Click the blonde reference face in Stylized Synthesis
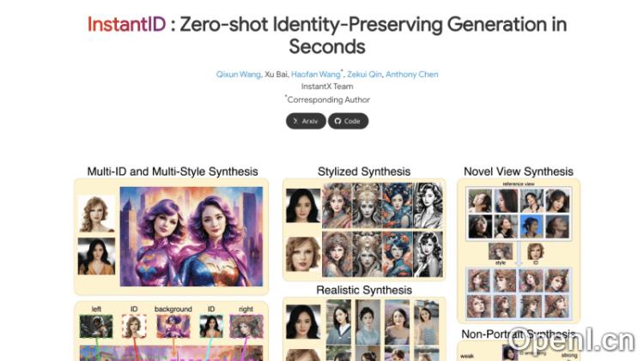644x361 pixels. (x=303, y=254)
